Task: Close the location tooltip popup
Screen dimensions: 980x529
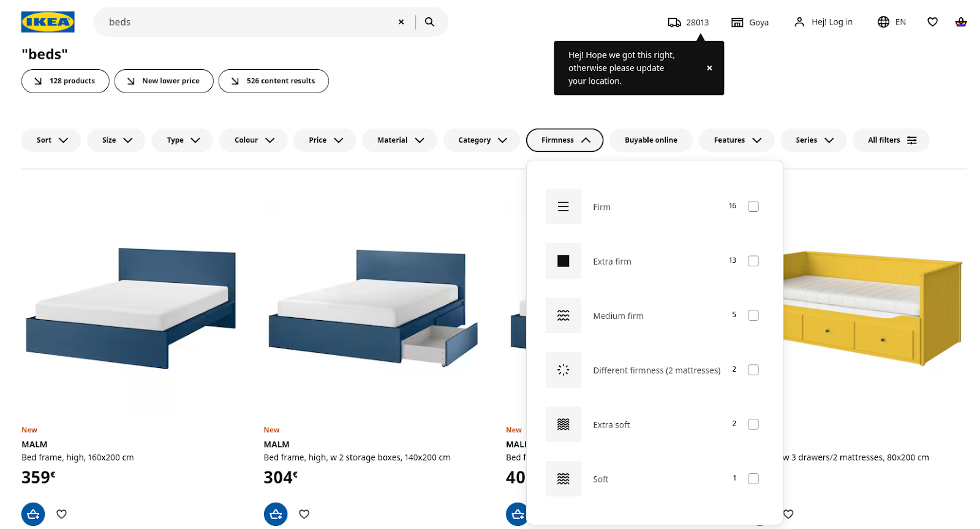Action: click(x=709, y=68)
